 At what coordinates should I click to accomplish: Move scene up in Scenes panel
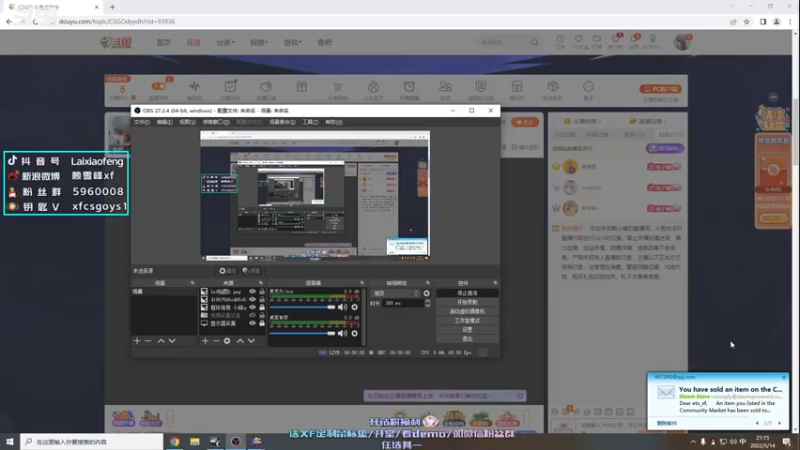pos(161,341)
